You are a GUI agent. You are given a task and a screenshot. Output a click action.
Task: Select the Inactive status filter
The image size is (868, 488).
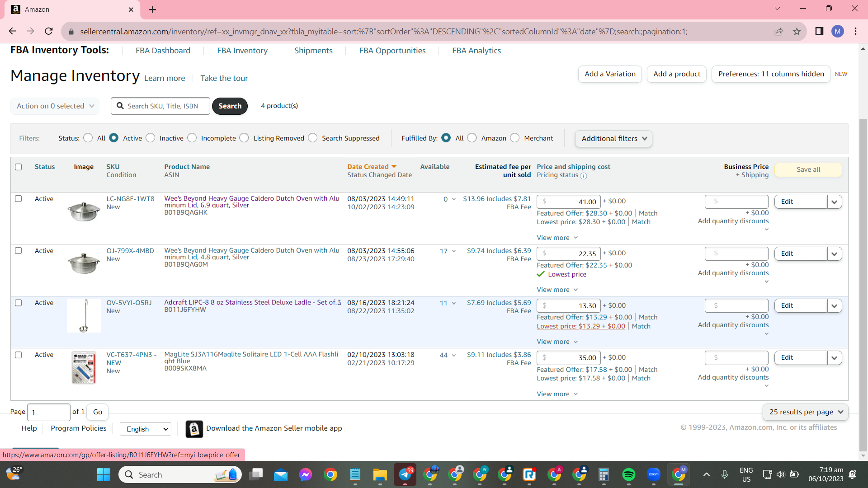(x=151, y=138)
